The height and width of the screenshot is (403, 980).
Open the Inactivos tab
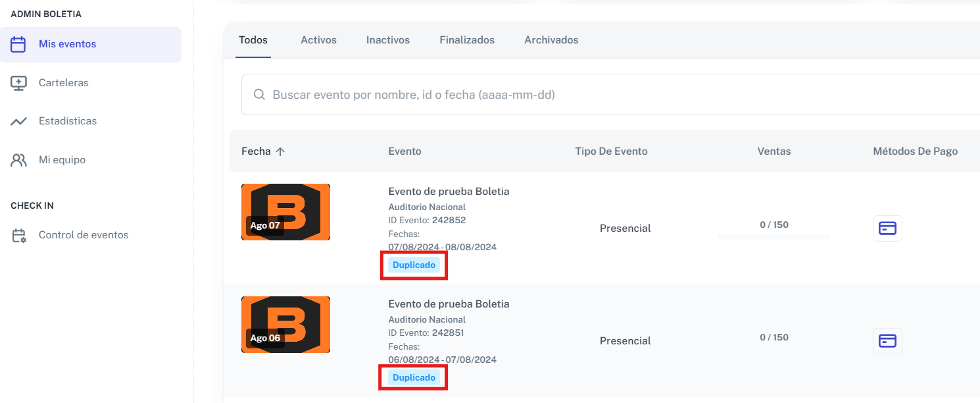tap(388, 40)
